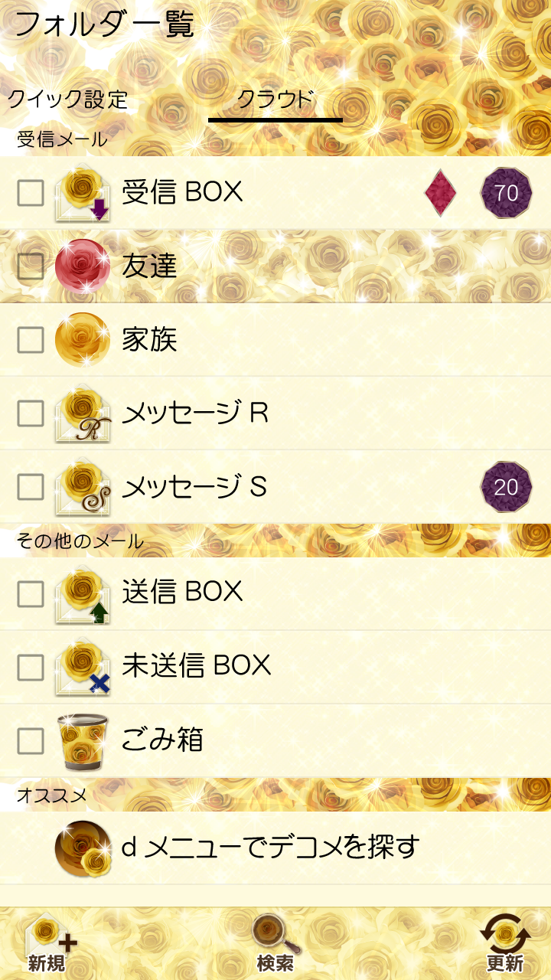Tap the purple 70 unread badge
The image size is (551, 980).
(x=506, y=193)
